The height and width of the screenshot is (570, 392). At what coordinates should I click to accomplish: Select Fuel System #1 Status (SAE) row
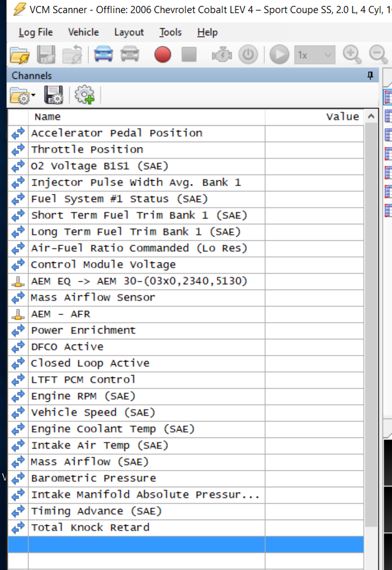[x=186, y=199]
